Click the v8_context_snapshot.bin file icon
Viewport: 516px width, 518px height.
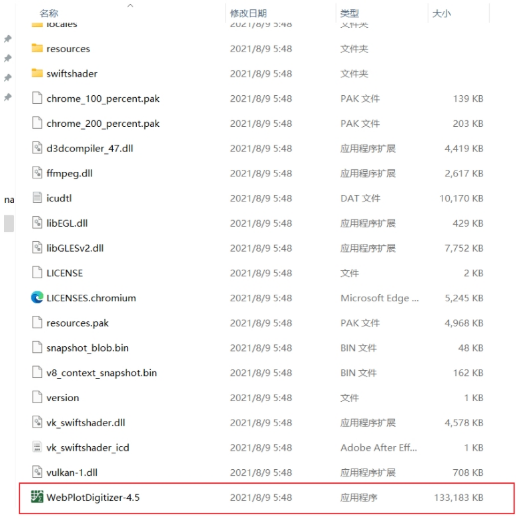tap(37, 372)
